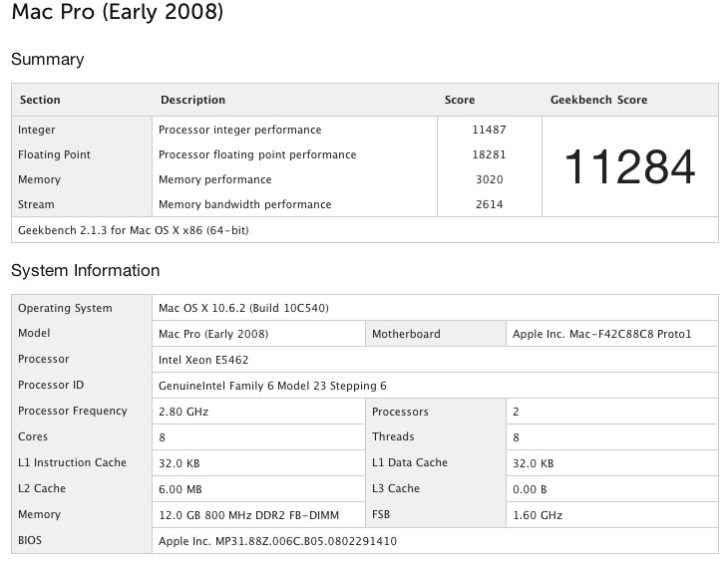Image resolution: width=728 pixels, height=562 pixels.
Task: Click the 'Score' column header
Action: pyautogui.click(x=460, y=100)
